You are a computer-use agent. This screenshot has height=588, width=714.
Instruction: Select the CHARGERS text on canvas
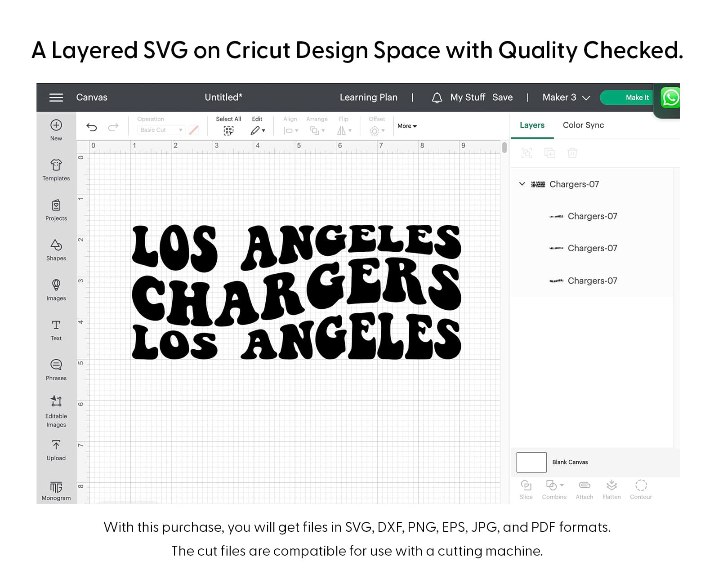click(297, 293)
